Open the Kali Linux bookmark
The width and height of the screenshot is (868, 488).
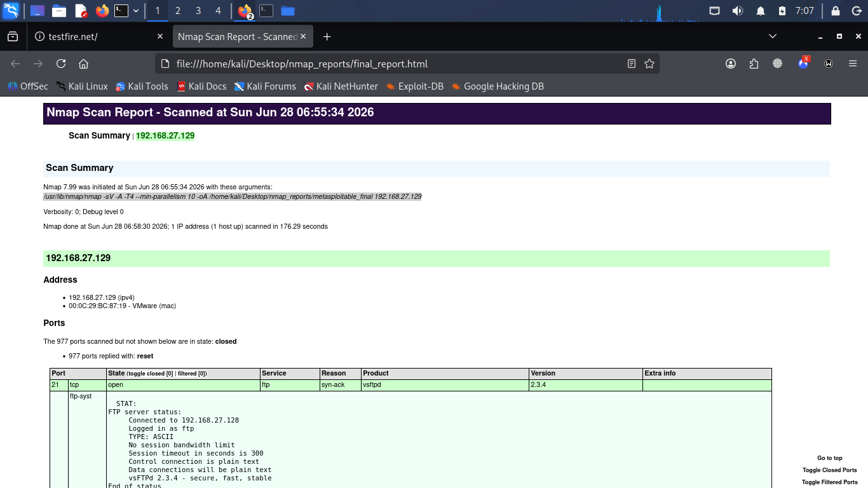(x=82, y=86)
